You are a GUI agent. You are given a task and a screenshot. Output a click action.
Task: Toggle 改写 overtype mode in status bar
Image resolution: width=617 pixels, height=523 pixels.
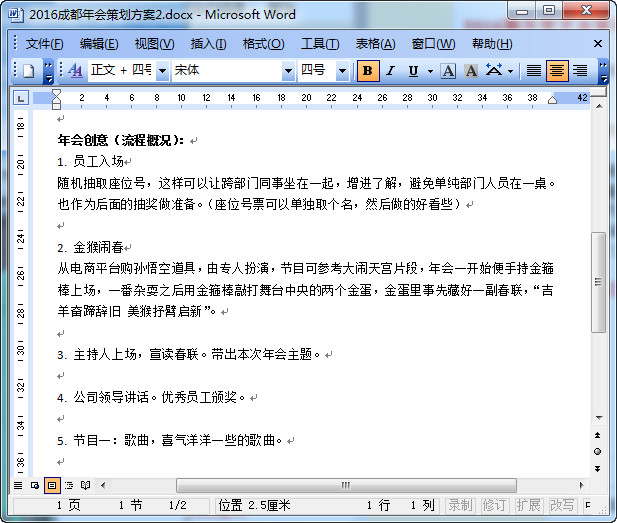coord(562,505)
